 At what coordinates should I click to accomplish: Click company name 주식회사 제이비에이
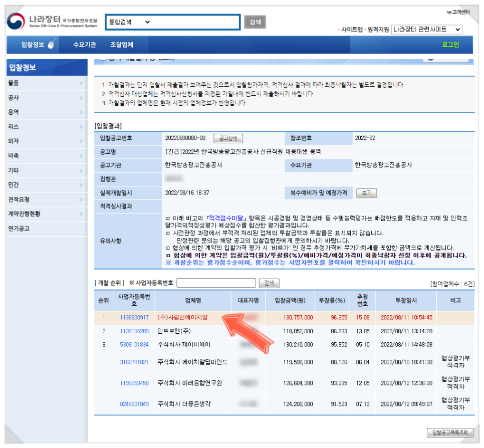(x=184, y=345)
